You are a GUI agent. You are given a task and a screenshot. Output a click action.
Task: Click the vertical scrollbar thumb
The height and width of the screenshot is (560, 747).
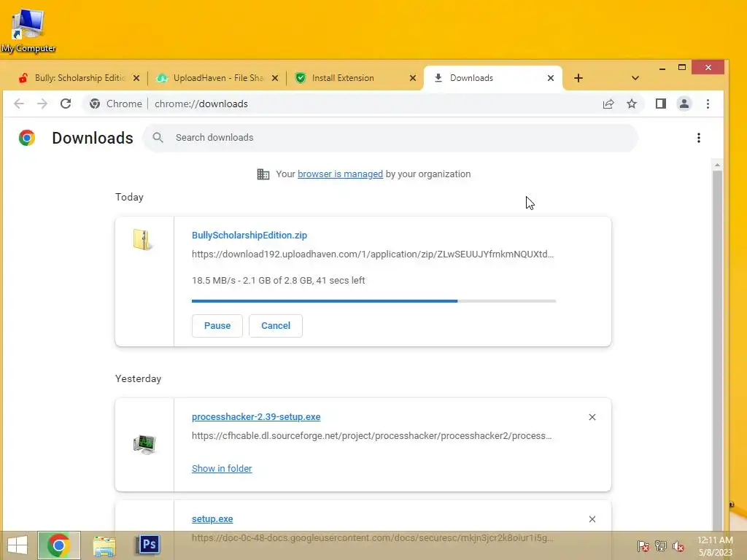pos(717,350)
